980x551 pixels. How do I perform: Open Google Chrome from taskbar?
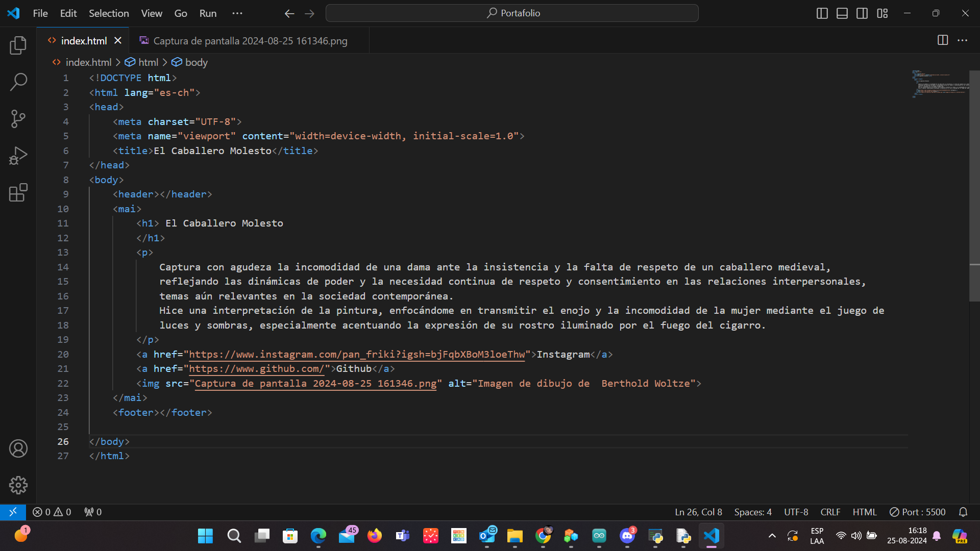tap(543, 536)
